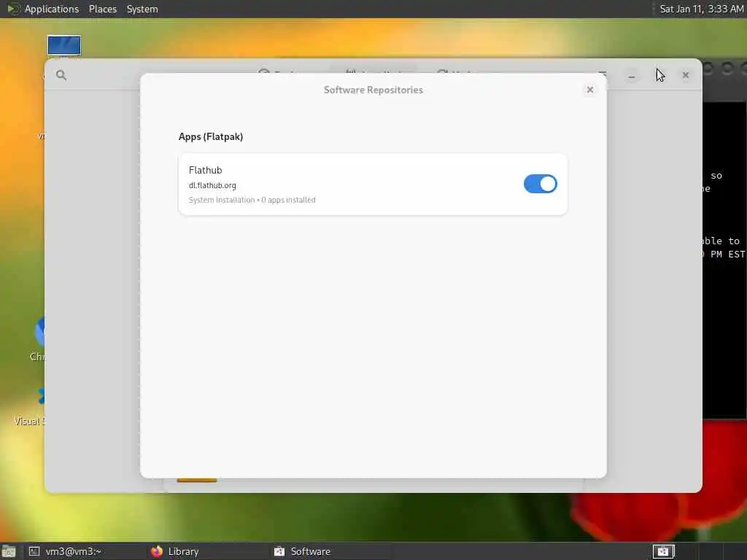The image size is (747, 560).
Task: Open the Applications menu
Action: (52, 9)
